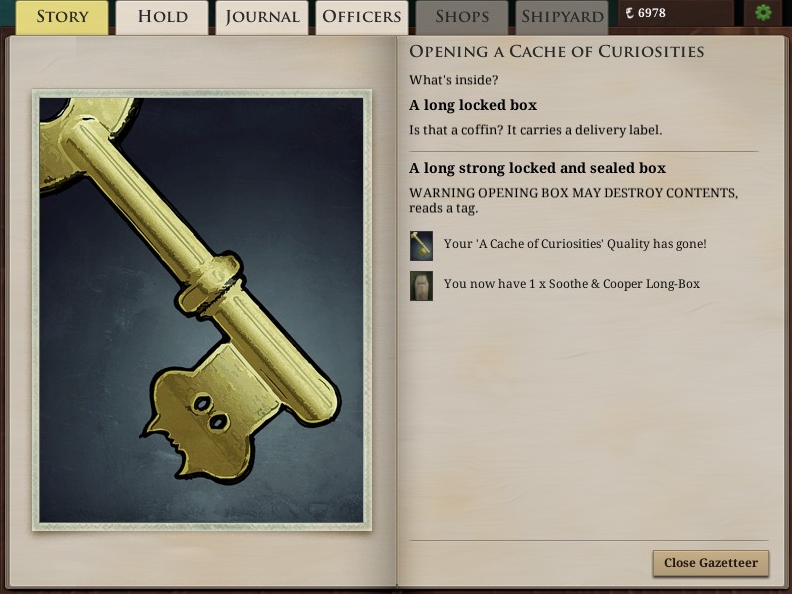Select the Journal tab
The height and width of the screenshot is (594, 792).
[262, 17]
